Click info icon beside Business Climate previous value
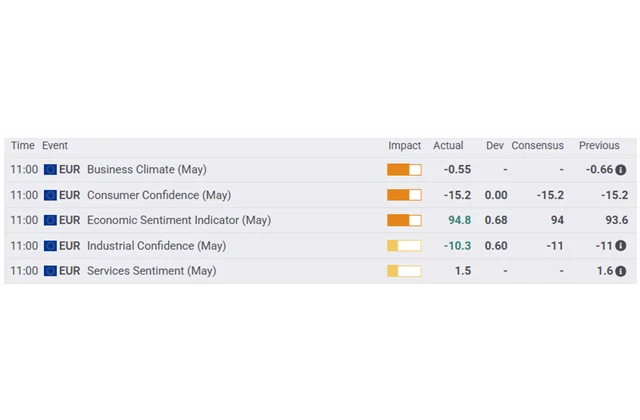This screenshot has width=640, height=420. tap(620, 170)
